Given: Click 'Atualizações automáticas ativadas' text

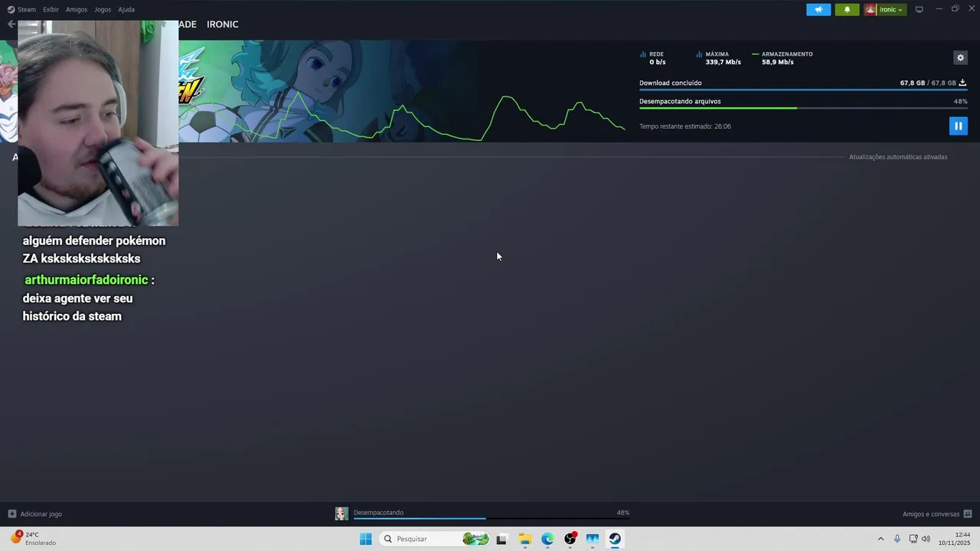Looking at the screenshot, I should (x=898, y=157).
